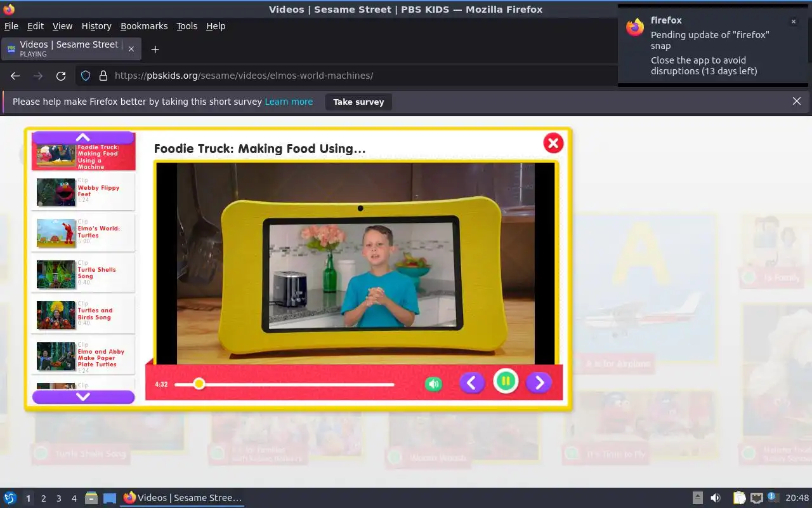Screen dimensions: 812x508
Task: Mute the video with green speaker icon
Action: point(433,384)
